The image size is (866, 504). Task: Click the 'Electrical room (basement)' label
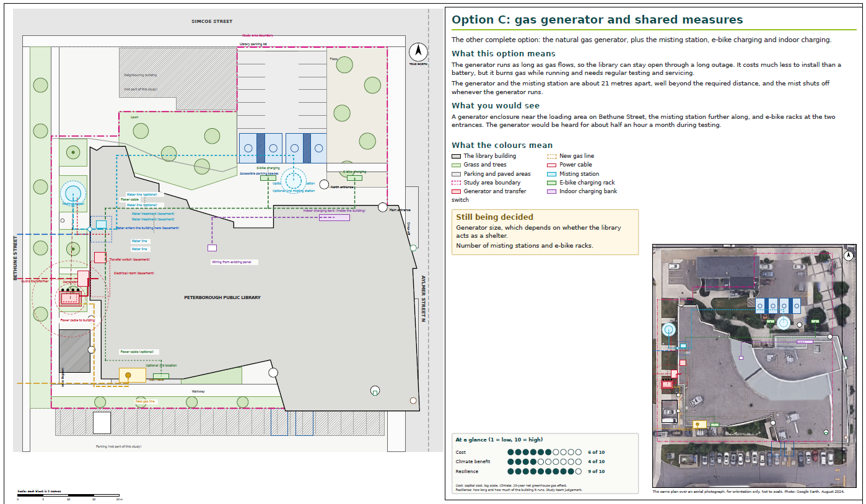pyautogui.click(x=133, y=273)
